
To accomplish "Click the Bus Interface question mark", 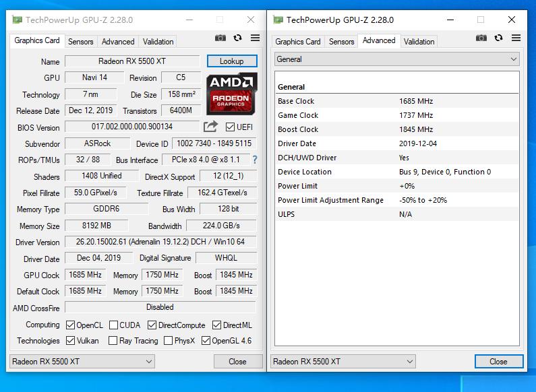I will [x=255, y=160].
